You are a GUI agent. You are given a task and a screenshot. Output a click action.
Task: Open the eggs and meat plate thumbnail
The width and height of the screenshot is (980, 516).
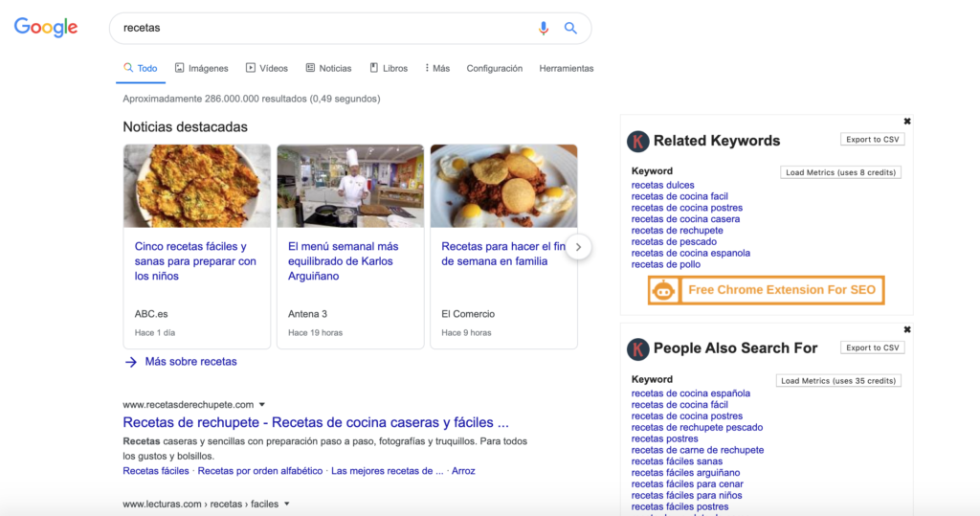503,186
